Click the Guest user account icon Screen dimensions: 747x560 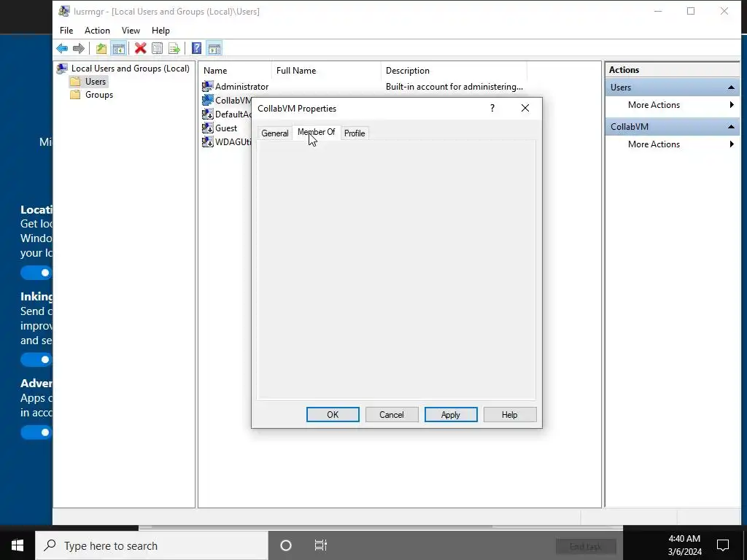[x=208, y=128]
